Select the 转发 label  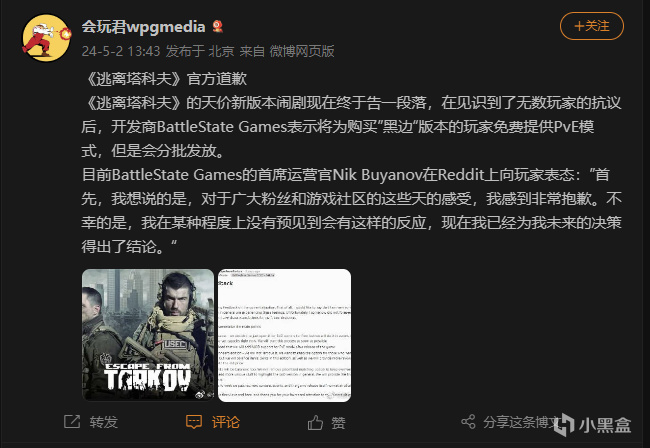point(104,422)
